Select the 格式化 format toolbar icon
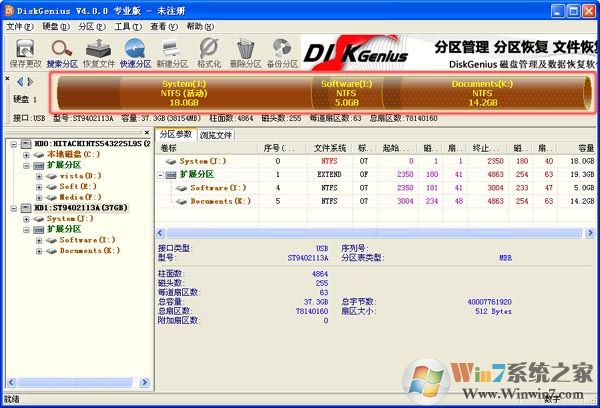This screenshot has height=408, width=600. 209,50
